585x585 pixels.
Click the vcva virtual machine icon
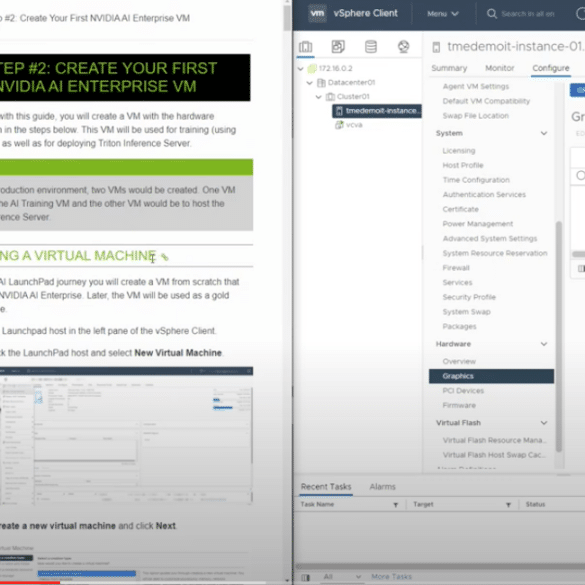pyautogui.click(x=339, y=125)
